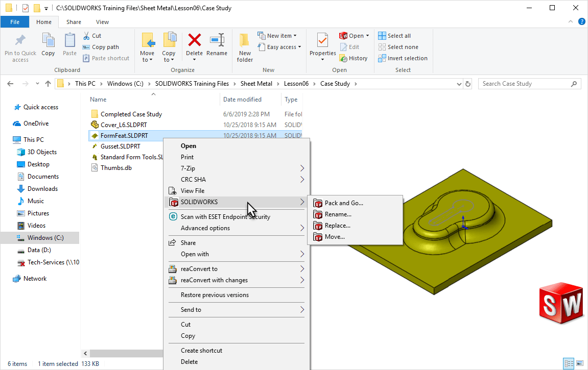Click Invert selection in the ribbon

point(403,58)
